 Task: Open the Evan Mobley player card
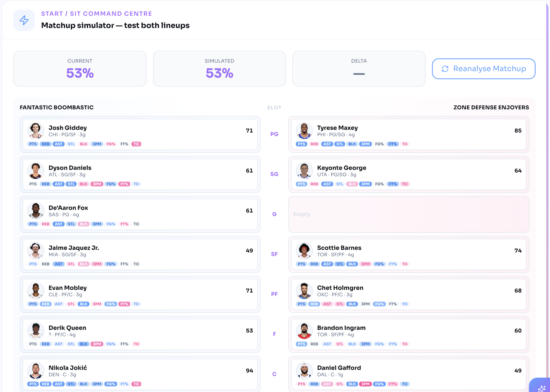coord(140,294)
